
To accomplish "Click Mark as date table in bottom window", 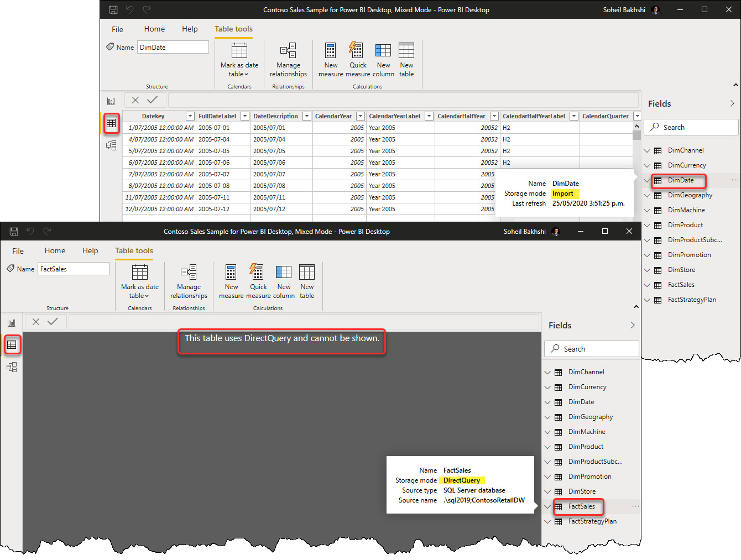I will point(139,281).
